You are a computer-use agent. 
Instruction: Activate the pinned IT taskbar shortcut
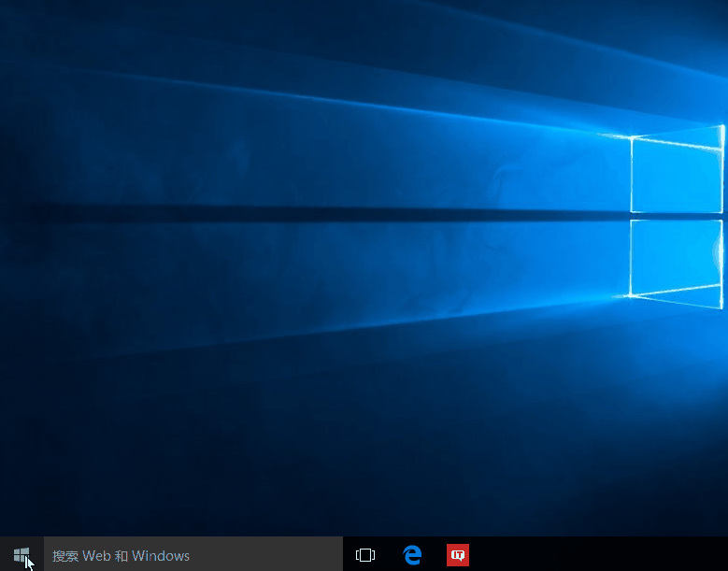[458, 555]
